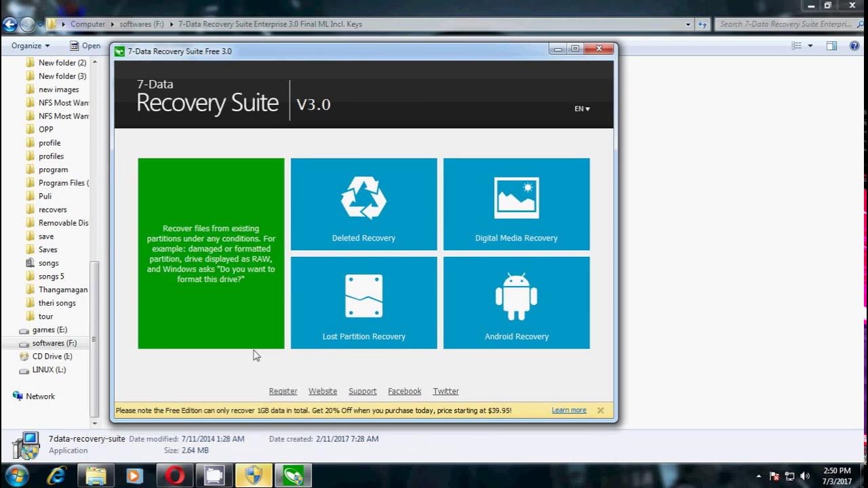Screen dimensions: 868x488
Task: Open the Support link
Action: [362, 391]
